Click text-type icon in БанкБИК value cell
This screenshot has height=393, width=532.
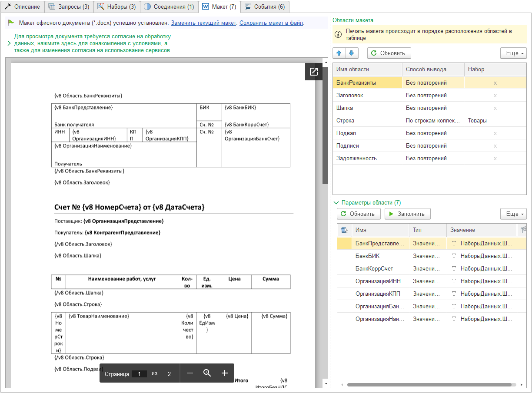[x=454, y=256]
